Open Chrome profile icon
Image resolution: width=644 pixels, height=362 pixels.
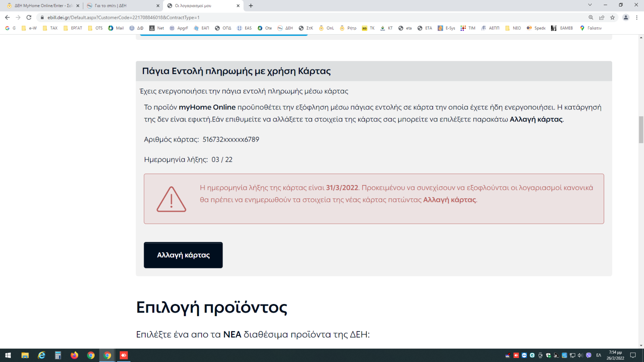pos(626,17)
